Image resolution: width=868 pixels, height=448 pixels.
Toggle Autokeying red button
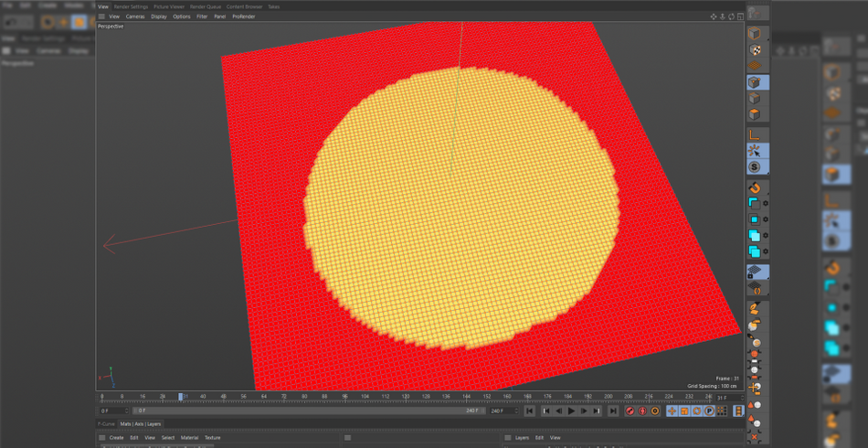point(642,411)
